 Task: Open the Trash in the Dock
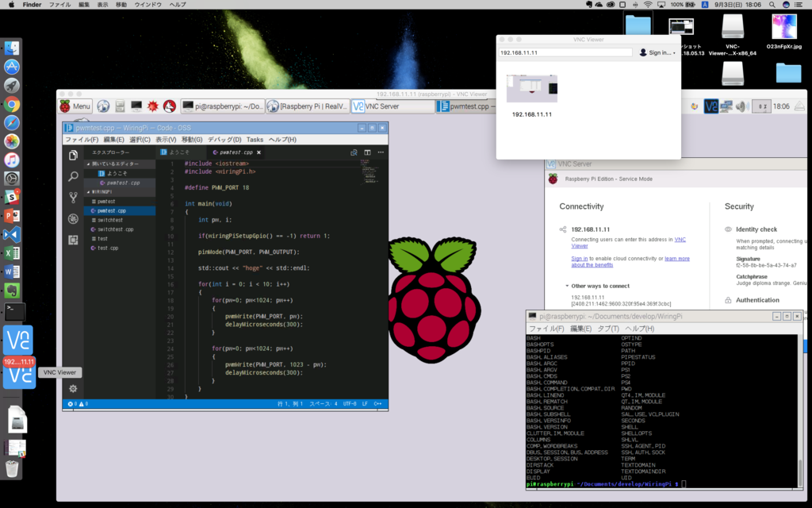(11, 468)
